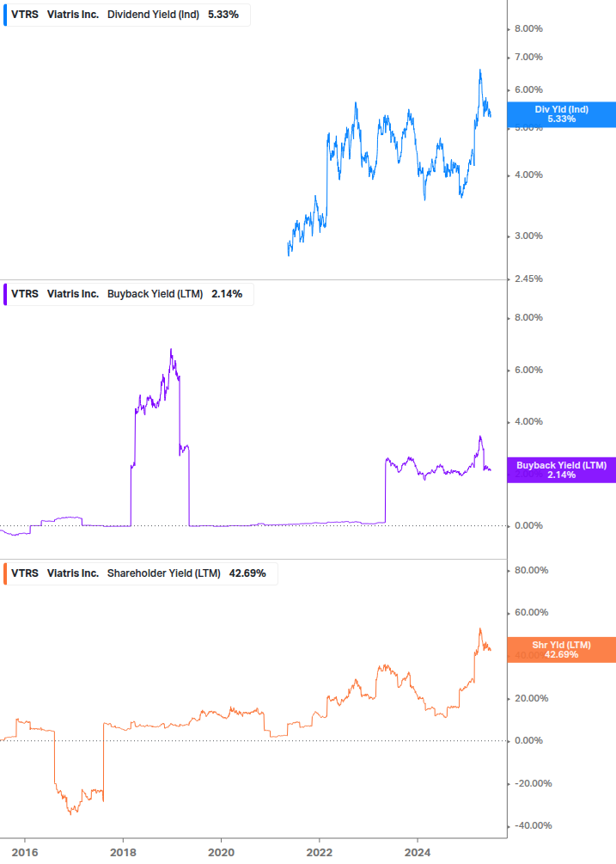
Task: Click the 7.00% tick on dividend axis
Action: pos(528,57)
